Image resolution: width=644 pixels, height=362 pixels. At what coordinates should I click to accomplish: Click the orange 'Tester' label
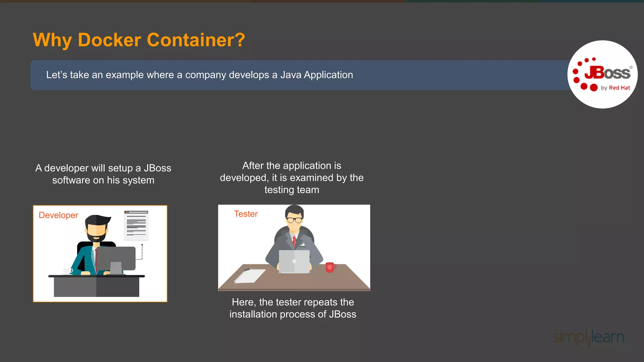click(x=246, y=214)
